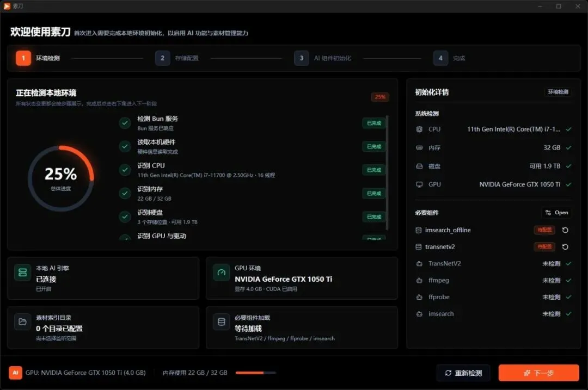
Task: Click the status bar GPU label text
Action: coord(85,373)
